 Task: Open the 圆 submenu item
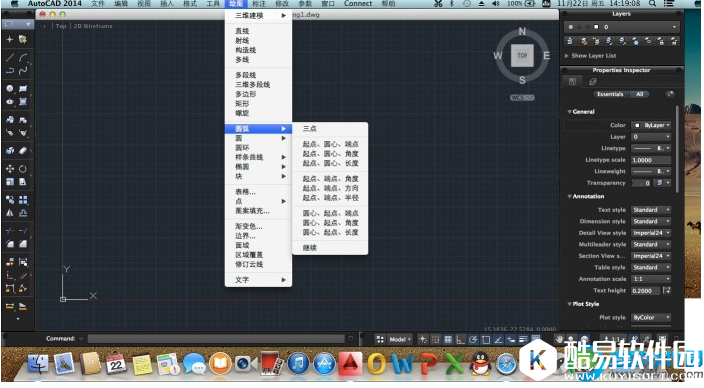tap(258, 138)
